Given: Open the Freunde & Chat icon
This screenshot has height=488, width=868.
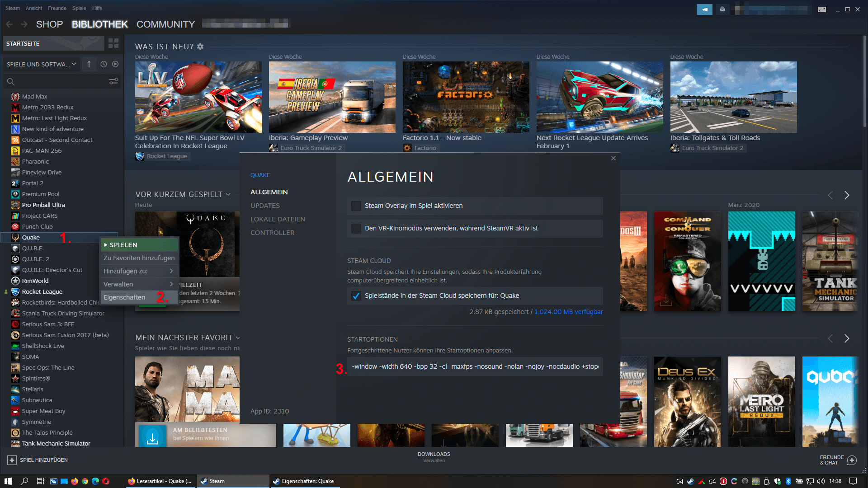Looking at the screenshot, I should pyautogui.click(x=852, y=460).
